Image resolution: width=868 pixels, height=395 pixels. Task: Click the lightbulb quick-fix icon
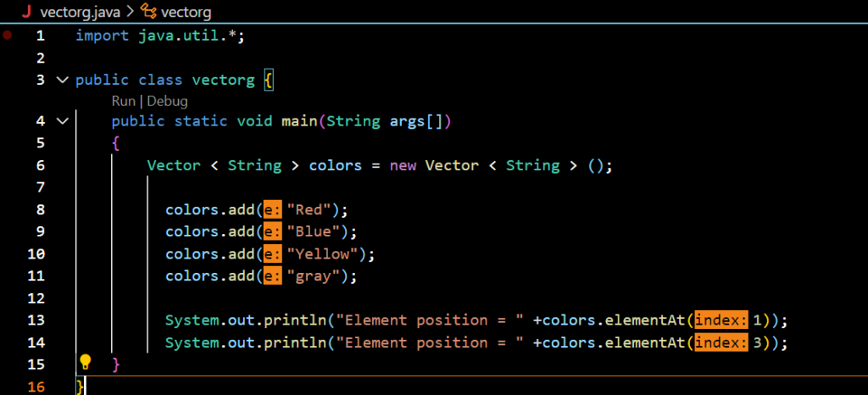click(x=85, y=362)
